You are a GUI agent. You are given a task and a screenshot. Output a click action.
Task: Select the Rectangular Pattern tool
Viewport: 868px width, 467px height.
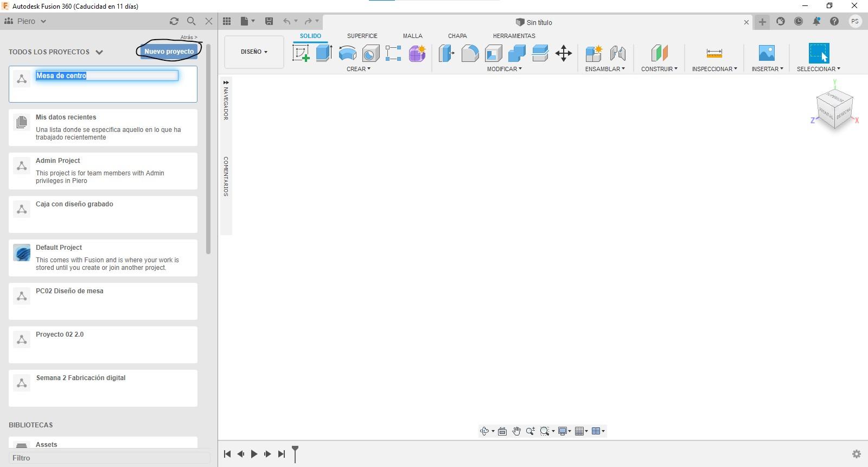(x=393, y=53)
